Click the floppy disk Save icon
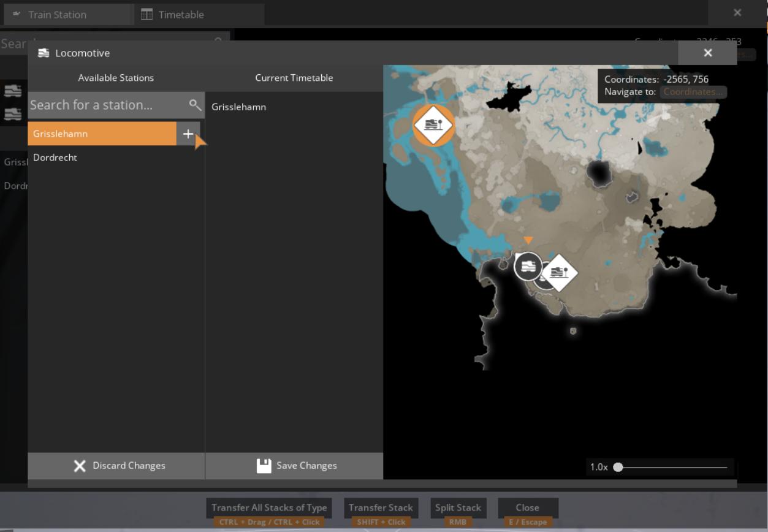The height and width of the screenshot is (532, 768). pyautogui.click(x=264, y=466)
